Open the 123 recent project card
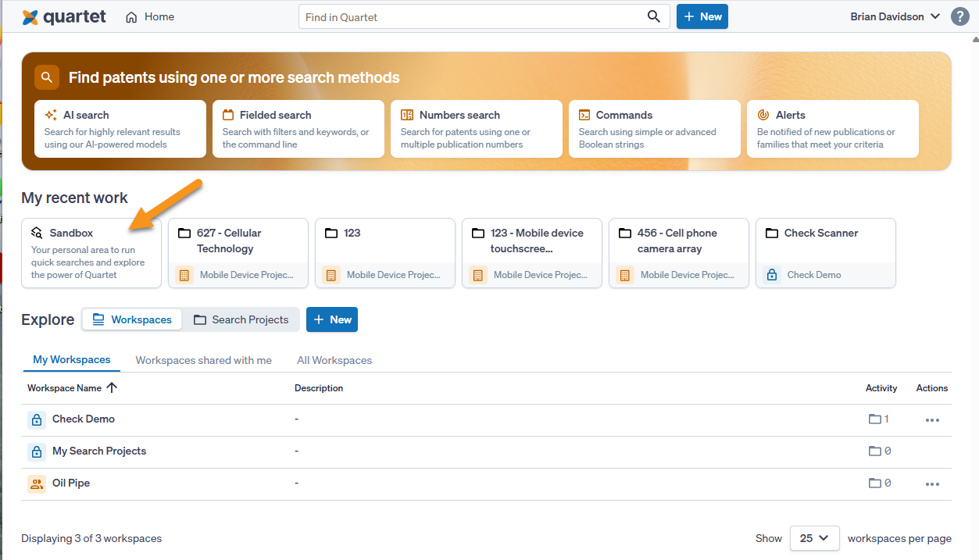The width and height of the screenshot is (979, 560). (x=385, y=253)
